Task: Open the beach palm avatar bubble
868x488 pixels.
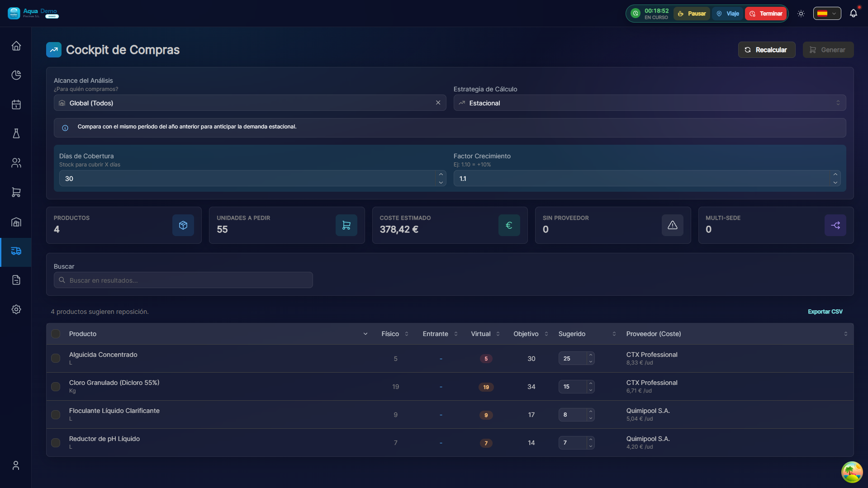Action: pos(852,472)
